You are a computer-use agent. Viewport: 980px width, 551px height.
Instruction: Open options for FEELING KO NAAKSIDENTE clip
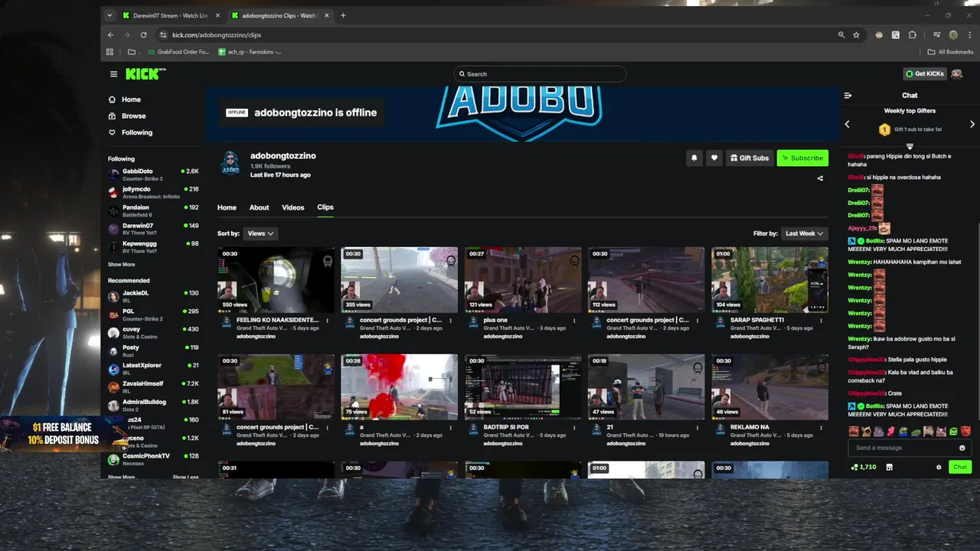(x=328, y=321)
